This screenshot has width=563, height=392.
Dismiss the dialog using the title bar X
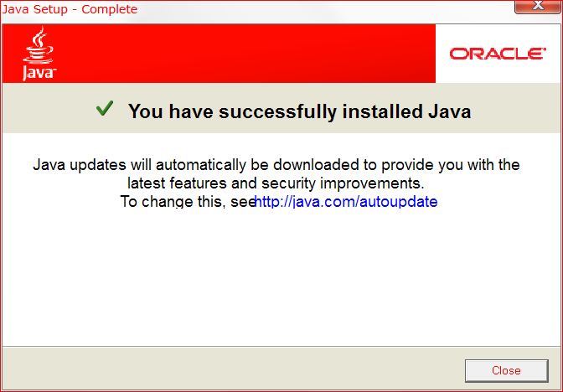point(538,6)
